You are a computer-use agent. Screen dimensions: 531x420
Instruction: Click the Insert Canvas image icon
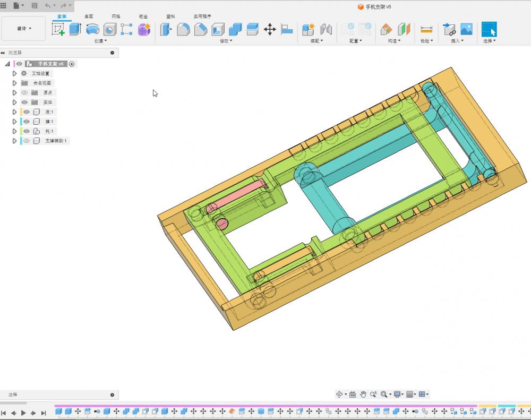tap(466, 29)
